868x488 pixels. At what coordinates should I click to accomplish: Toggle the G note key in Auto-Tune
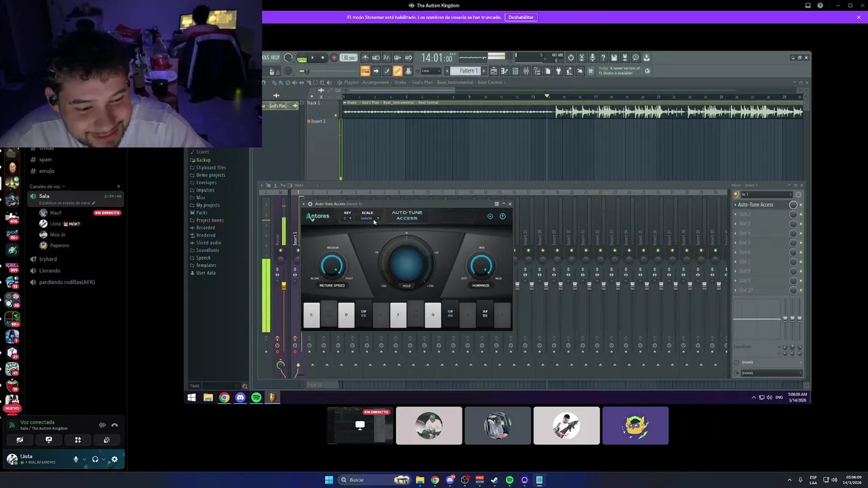click(433, 315)
